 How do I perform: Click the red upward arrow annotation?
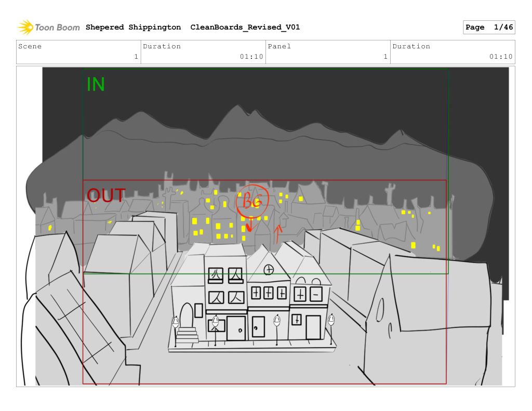coord(277,233)
